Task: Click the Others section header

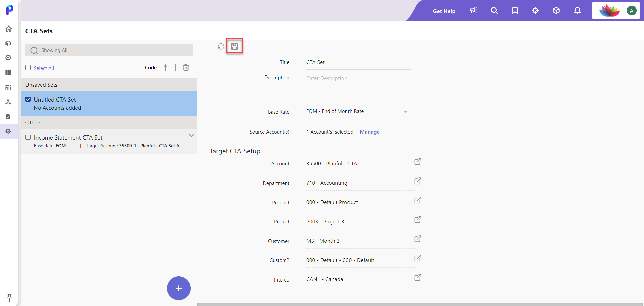Action: [x=109, y=123]
